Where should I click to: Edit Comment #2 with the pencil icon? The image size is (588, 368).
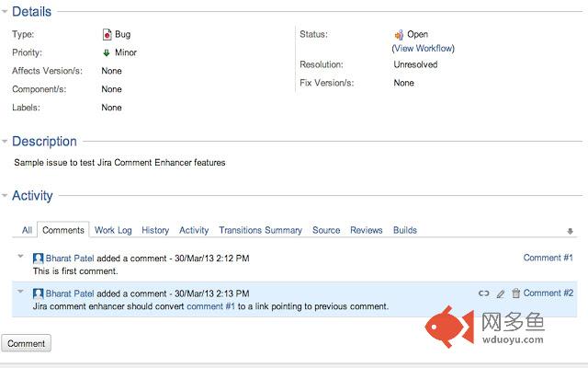click(501, 293)
